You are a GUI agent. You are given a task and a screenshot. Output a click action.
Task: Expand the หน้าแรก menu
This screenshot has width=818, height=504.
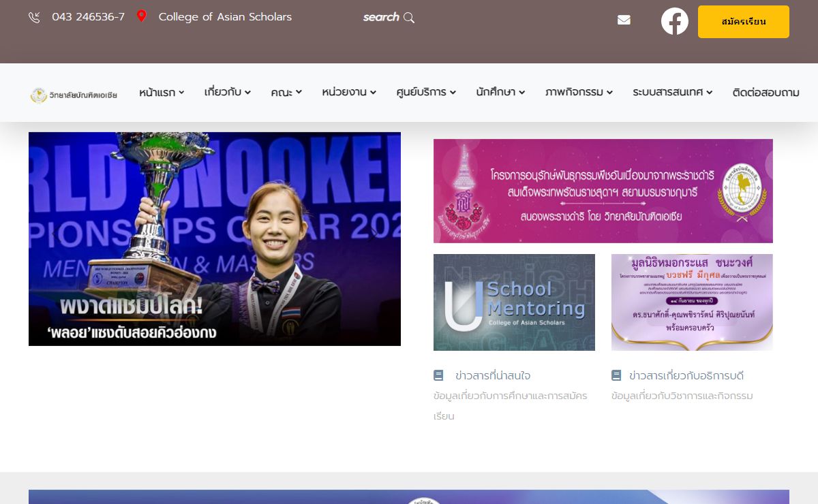click(x=162, y=93)
